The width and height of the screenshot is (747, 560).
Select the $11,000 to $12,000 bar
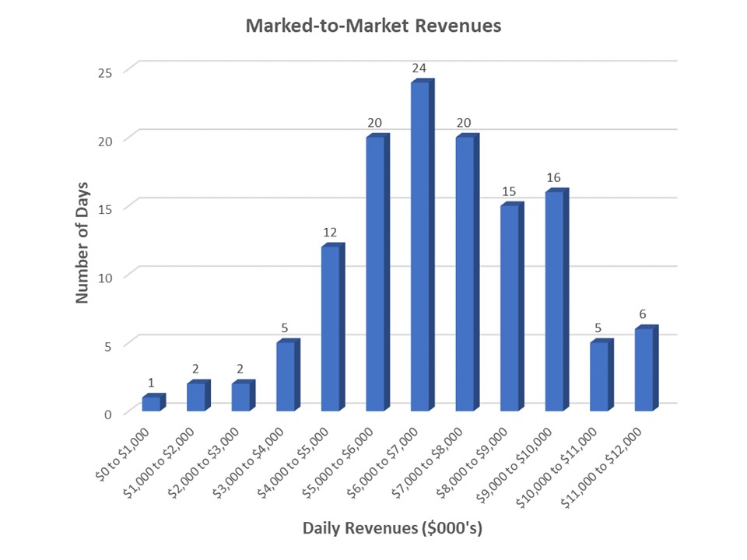point(644,369)
